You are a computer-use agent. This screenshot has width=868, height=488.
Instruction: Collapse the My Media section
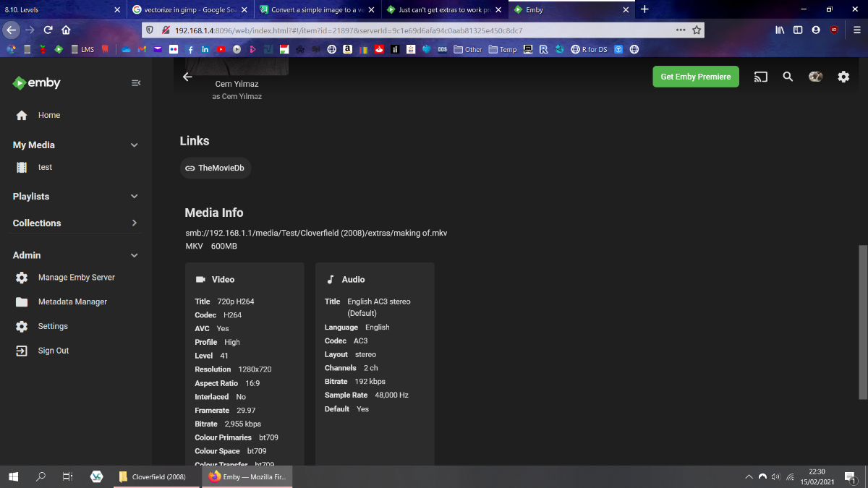pyautogui.click(x=134, y=145)
